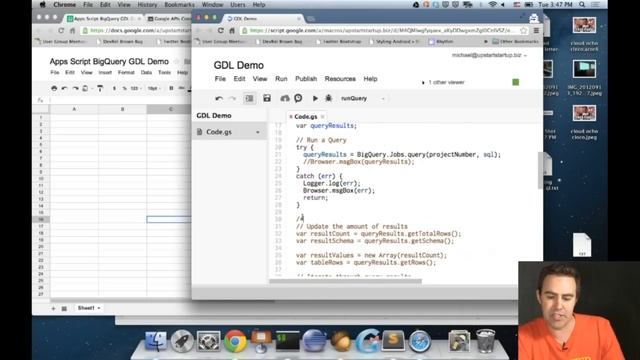Click 'queryResults = BigQuery.Jobs.query' code line
The width and height of the screenshot is (640, 360).
402,155
